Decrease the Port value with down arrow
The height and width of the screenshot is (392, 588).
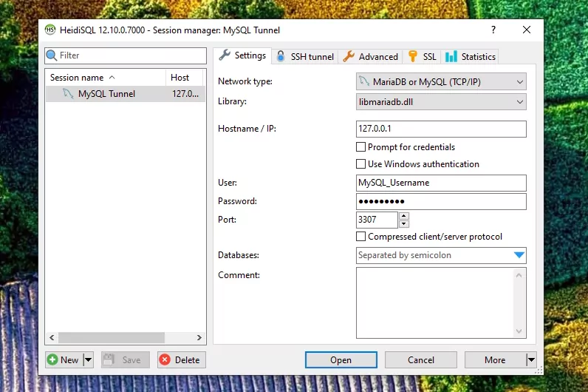coord(404,224)
